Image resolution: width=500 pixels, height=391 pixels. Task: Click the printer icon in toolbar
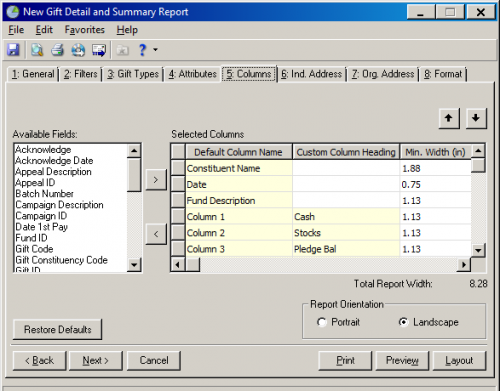(57, 50)
